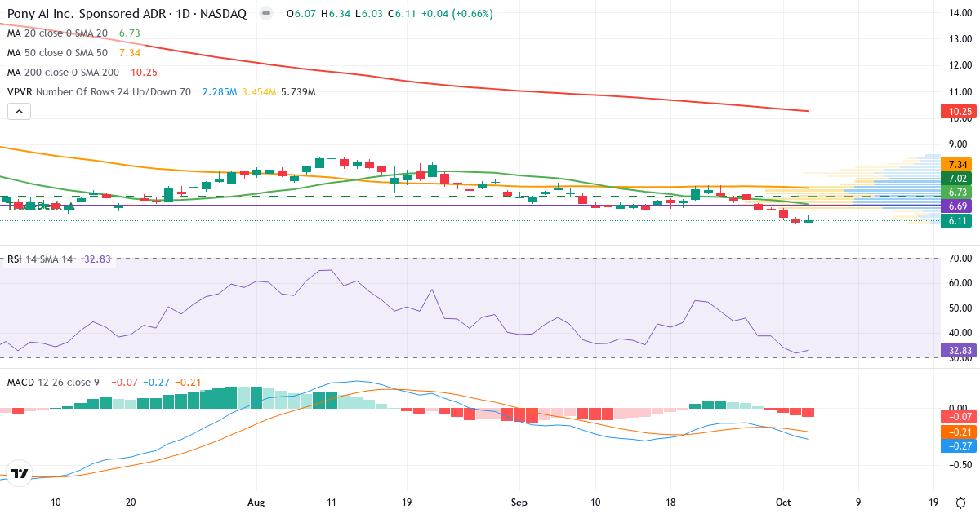Click the green 6.73 price axis label
This screenshot has width=980, height=514.
tap(955, 192)
